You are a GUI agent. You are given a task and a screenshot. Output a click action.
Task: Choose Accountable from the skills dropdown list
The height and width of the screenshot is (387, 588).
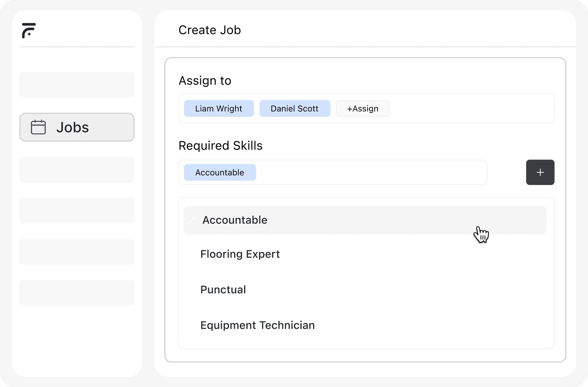pyautogui.click(x=235, y=220)
